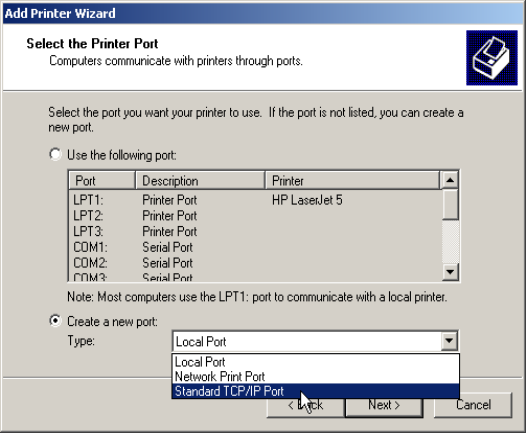Screen dimensions: 526x433
Task: Click the Type field showing Local Port
Action: [x=308, y=341]
